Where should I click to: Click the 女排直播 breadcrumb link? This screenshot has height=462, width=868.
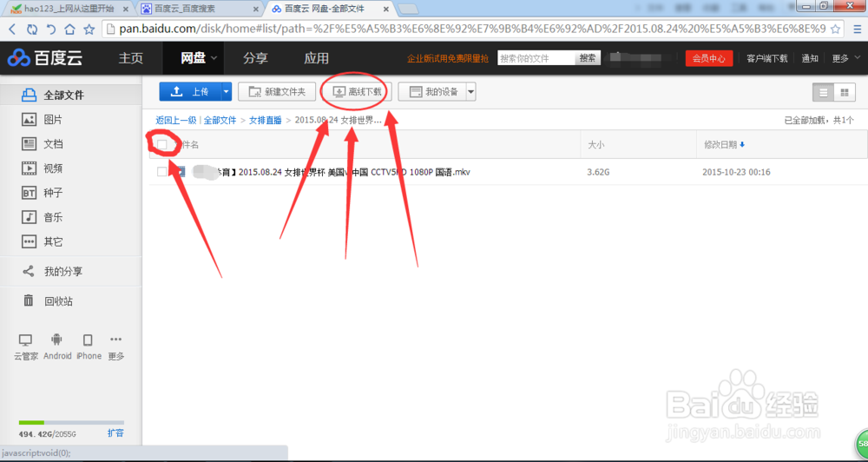click(x=265, y=120)
